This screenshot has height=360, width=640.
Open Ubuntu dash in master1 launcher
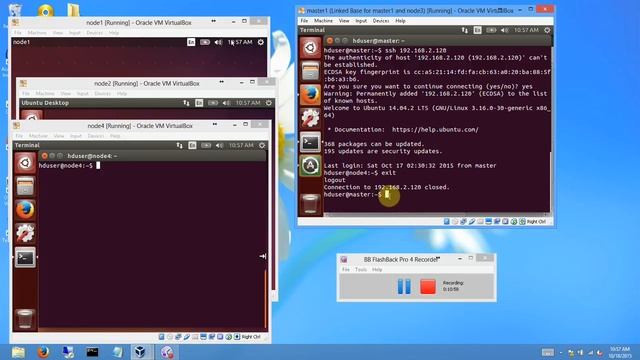(x=310, y=48)
